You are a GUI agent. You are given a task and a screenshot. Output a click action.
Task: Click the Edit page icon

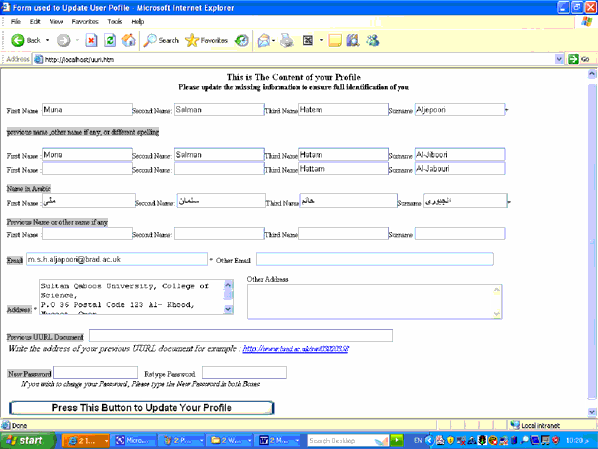tap(308, 40)
